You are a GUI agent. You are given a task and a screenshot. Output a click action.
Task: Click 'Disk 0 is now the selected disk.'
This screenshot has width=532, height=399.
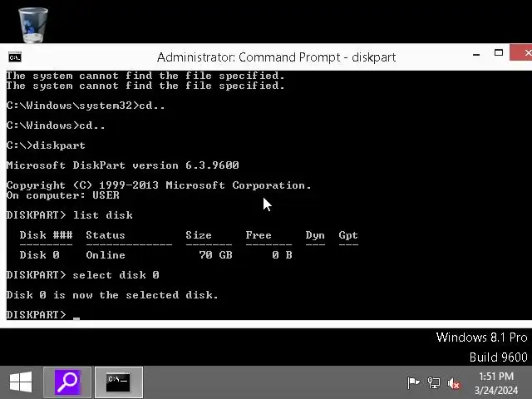pyautogui.click(x=112, y=295)
